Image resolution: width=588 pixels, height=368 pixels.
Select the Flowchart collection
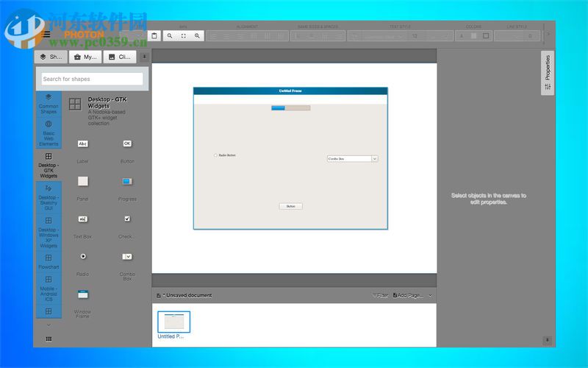[x=49, y=262]
